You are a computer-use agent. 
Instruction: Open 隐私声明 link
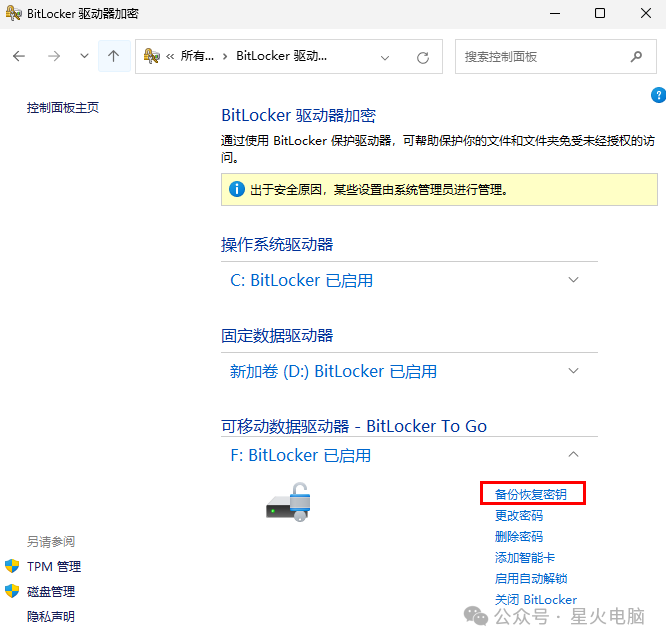[51, 617]
